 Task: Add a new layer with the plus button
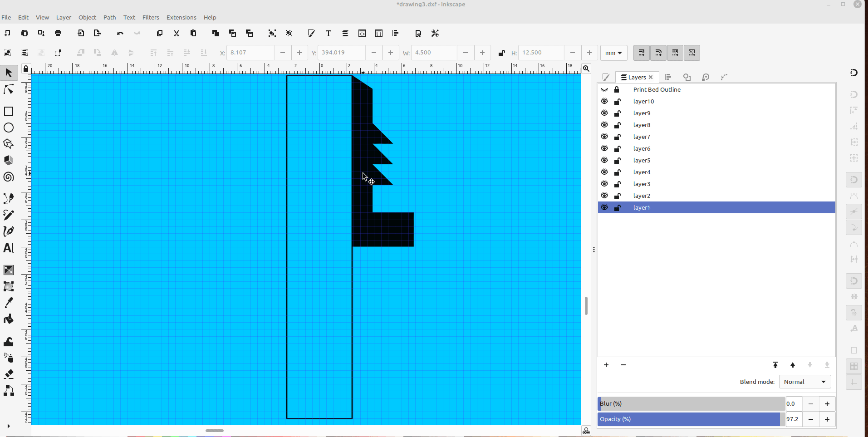click(x=606, y=365)
